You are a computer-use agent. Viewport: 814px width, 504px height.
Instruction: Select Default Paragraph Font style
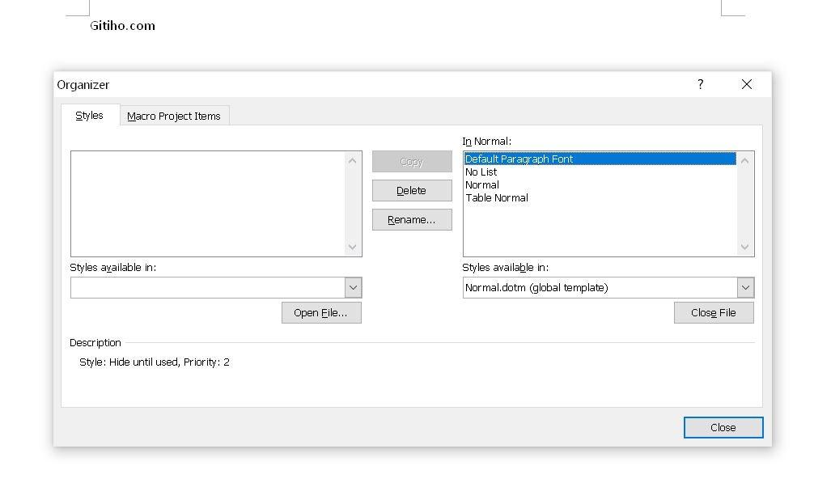[519, 159]
